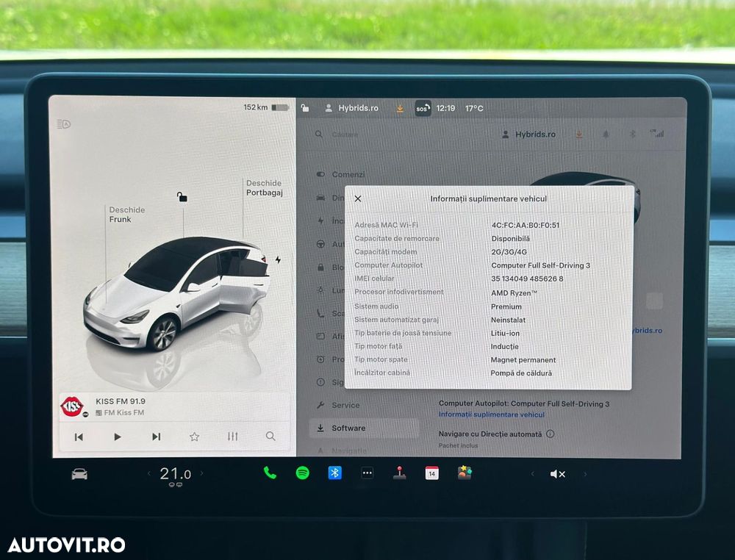Tap the AMD Ryzen processor value
This screenshot has height=560, width=735.
514,293
